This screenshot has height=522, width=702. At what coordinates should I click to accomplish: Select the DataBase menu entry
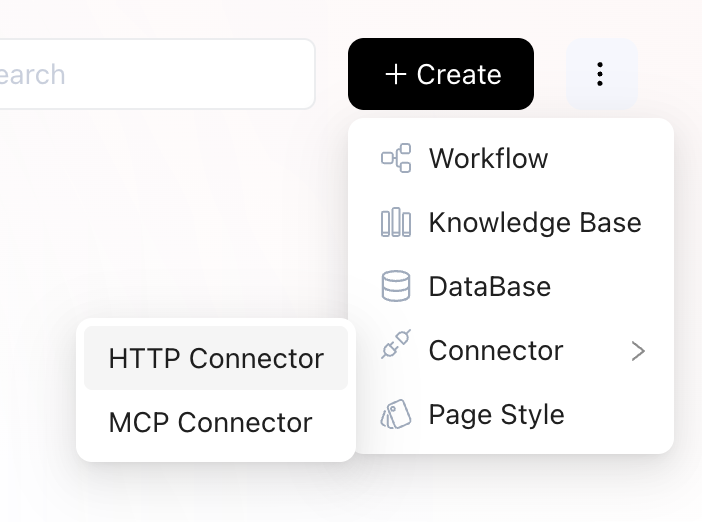511,287
